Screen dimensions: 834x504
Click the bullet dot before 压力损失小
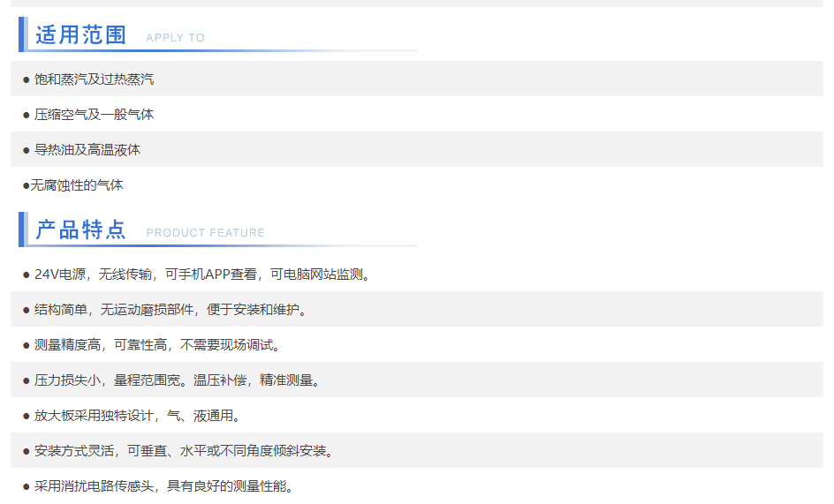pos(27,381)
